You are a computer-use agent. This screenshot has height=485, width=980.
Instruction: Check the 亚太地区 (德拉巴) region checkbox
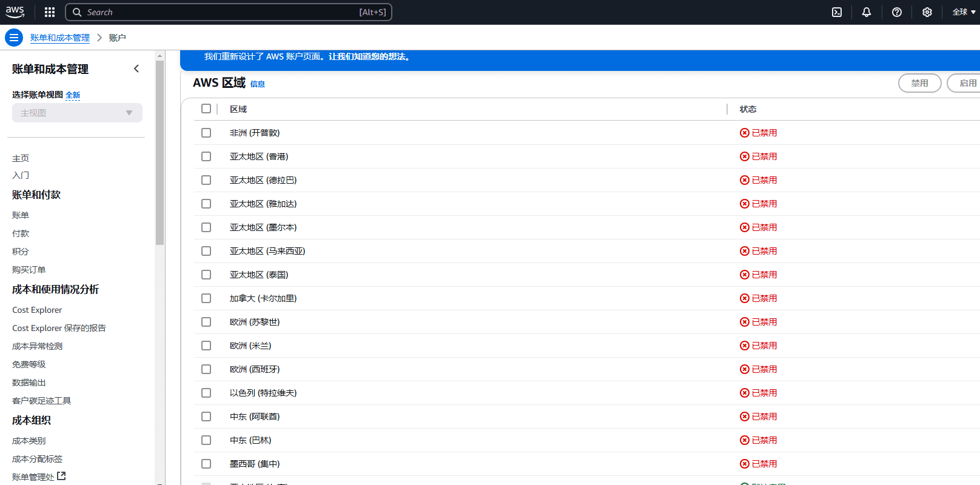click(206, 180)
